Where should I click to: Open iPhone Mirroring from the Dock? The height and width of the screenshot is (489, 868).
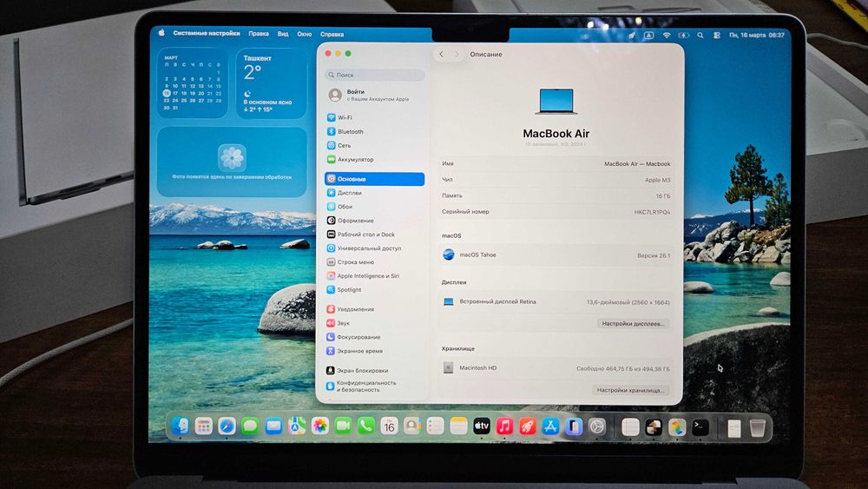click(574, 426)
